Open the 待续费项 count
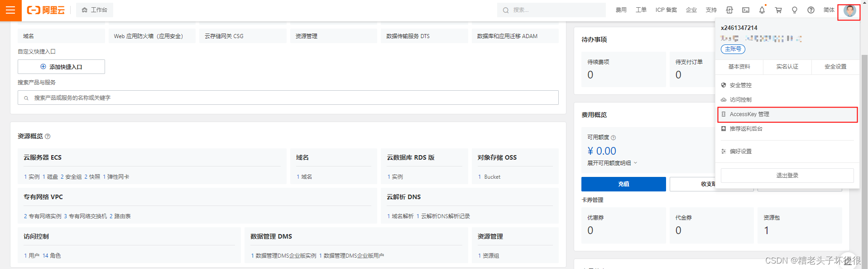Image resolution: width=868 pixels, height=269 pixels. pos(590,75)
